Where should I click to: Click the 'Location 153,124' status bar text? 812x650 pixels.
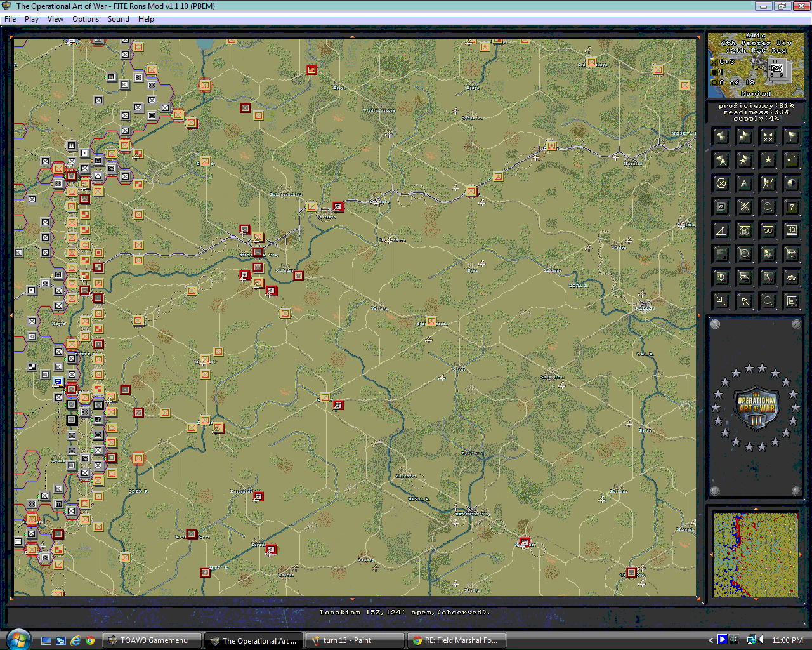click(x=405, y=613)
